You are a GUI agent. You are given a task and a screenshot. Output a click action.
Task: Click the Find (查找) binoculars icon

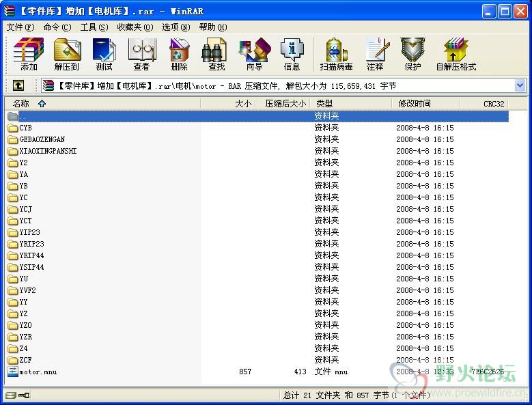tap(216, 54)
